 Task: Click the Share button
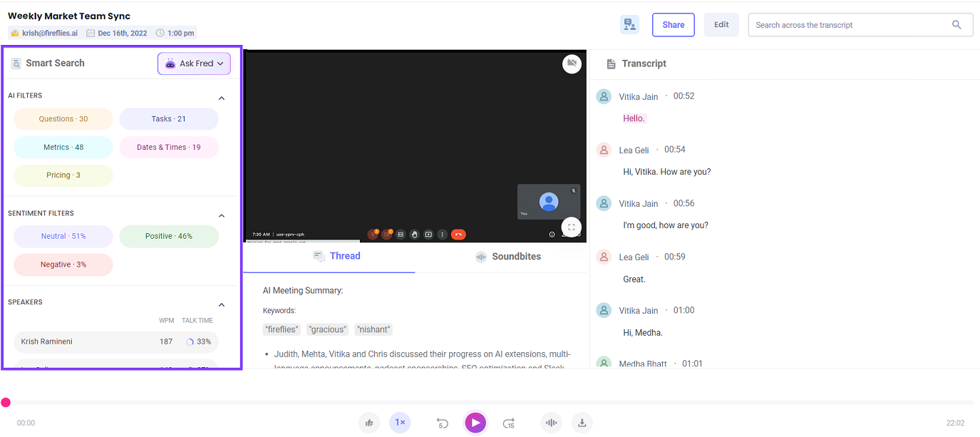[673, 24]
